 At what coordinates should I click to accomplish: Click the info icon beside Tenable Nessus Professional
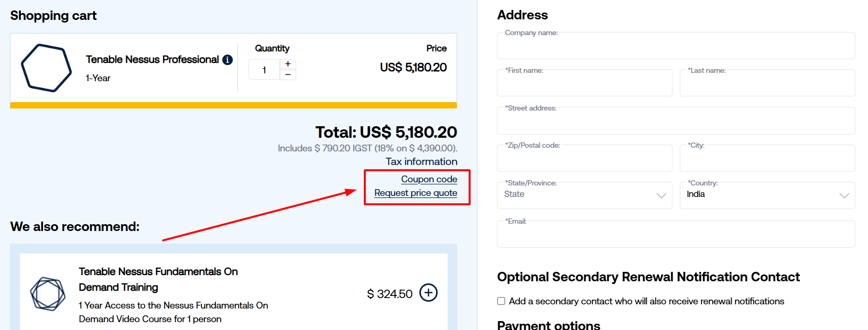[x=227, y=60]
